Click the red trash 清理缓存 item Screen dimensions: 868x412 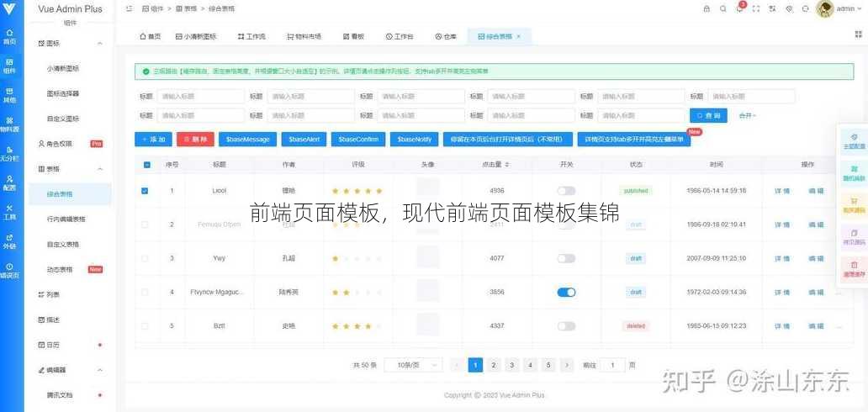[x=854, y=269]
